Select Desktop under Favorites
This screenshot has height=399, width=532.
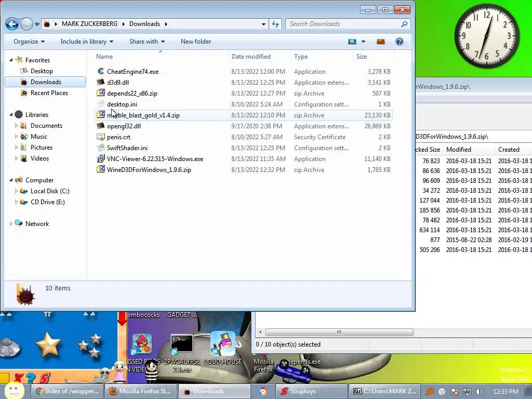click(x=42, y=71)
